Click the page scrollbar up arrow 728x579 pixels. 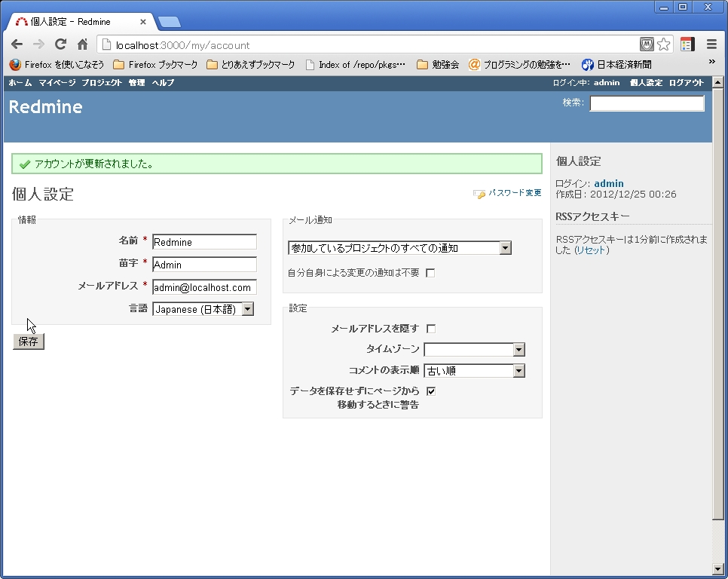click(x=717, y=83)
